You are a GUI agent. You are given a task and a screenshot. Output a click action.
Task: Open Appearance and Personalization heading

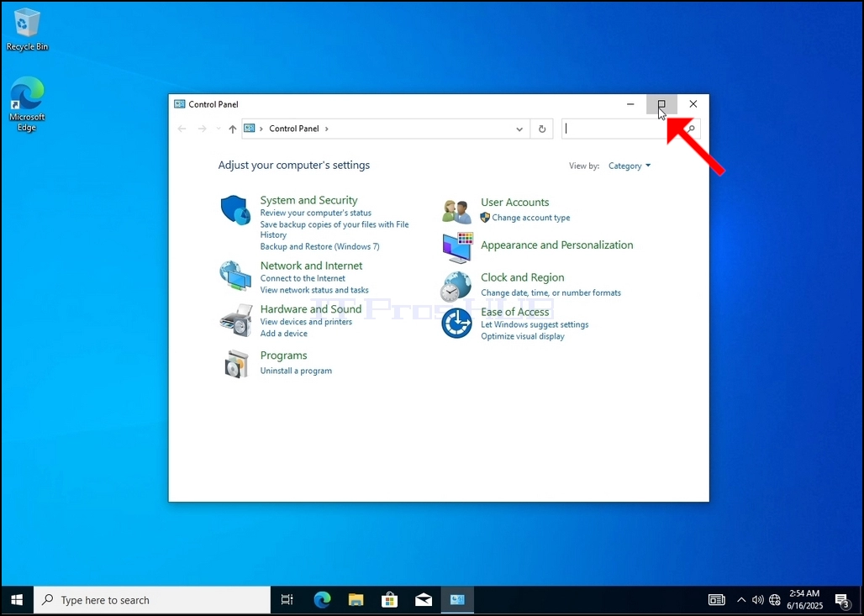click(x=556, y=245)
